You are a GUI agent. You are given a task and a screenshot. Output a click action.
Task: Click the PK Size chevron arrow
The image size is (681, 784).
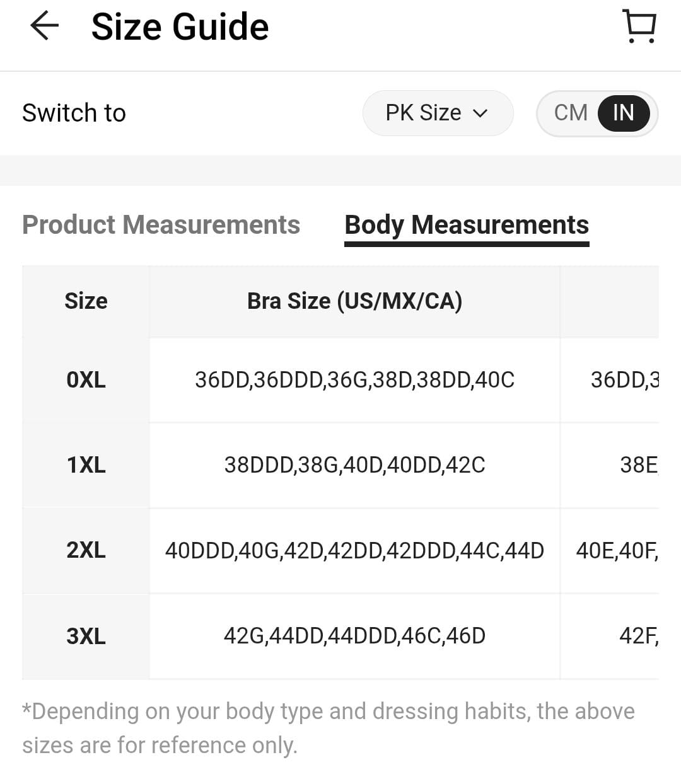480,113
